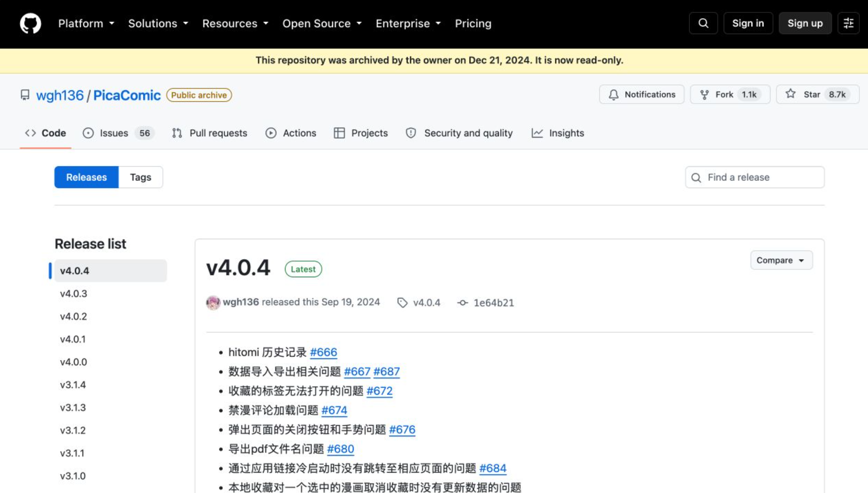Click the commit icon beside 1e64b21

pos(463,303)
